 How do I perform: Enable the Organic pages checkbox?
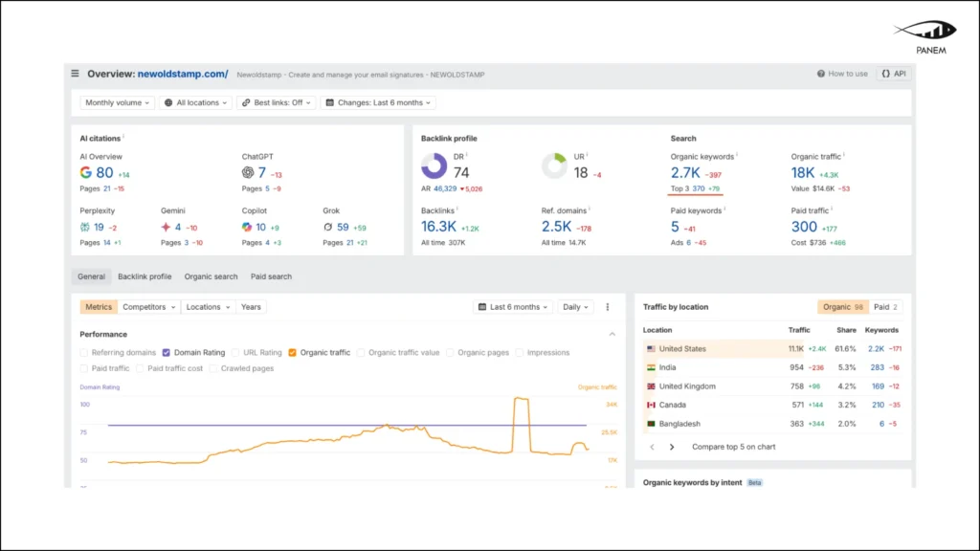pyautogui.click(x=450, y=353)
